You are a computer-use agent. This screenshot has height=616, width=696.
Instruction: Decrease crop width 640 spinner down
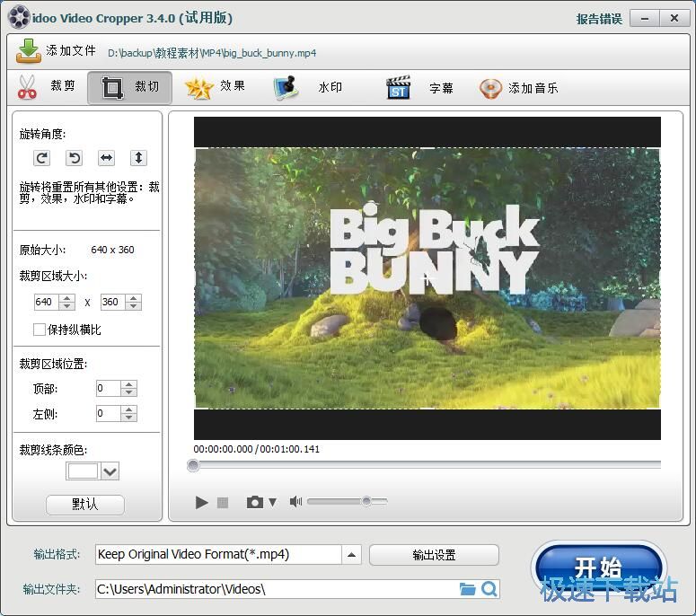coord(67,306)
